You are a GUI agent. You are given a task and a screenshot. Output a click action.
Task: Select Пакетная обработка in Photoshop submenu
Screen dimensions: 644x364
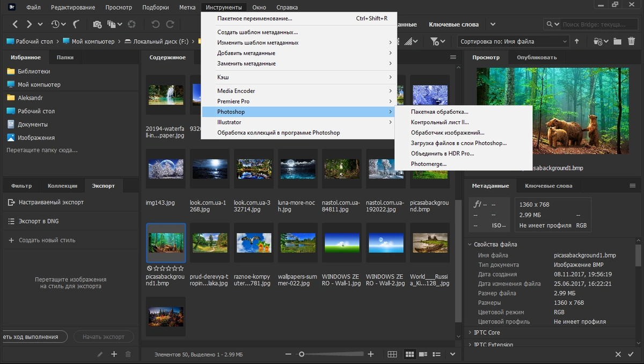pyautogui.click(x=464, y=112)
